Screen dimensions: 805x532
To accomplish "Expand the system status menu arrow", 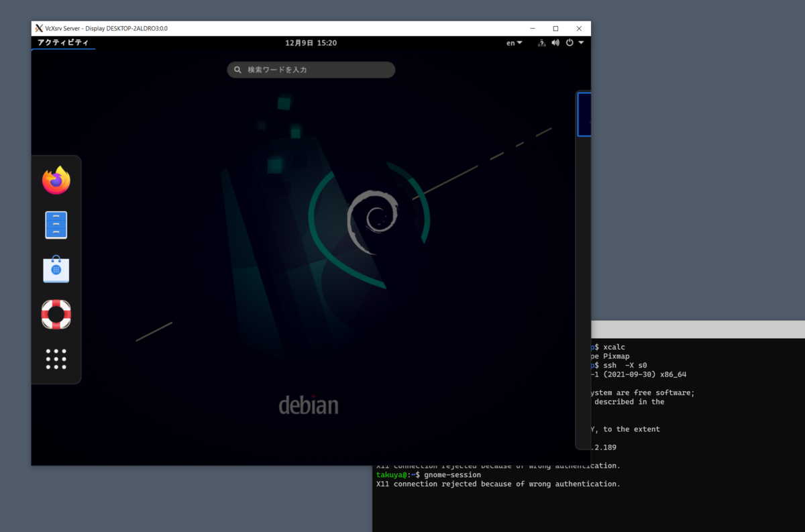I will click(x=582, y=42).
